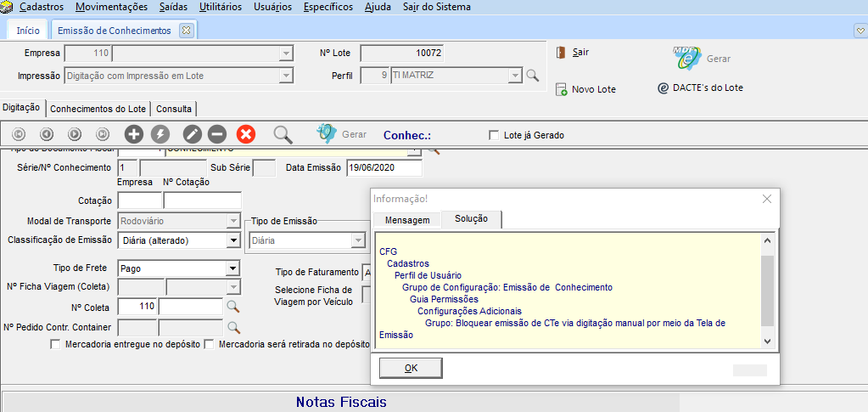
Task: Click 'Perfil de Usuário' text line
Action: tap(428, 275)
